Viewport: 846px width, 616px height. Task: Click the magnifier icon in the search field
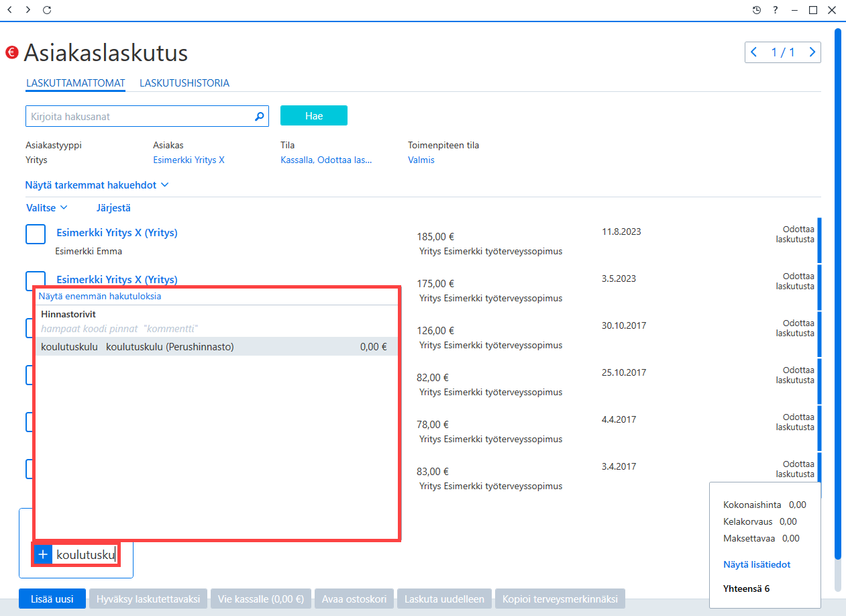point(260,117)
